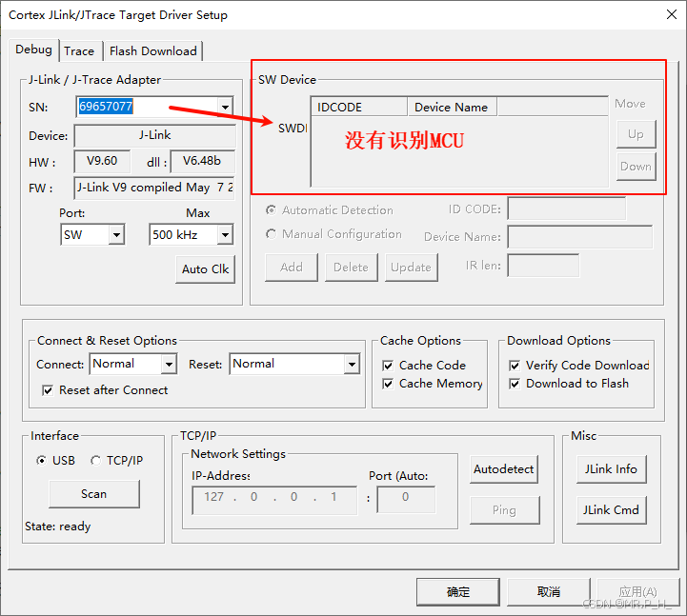Image resolution: width=687 pixels, height=616 pixels.
Task: Confirm with the 确定 button
Action: (x=458, y=592)
